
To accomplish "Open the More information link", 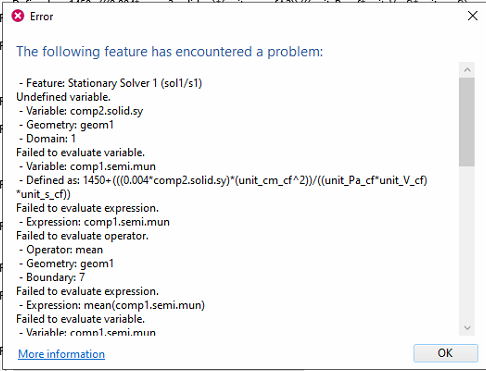I will coord(61,354).
